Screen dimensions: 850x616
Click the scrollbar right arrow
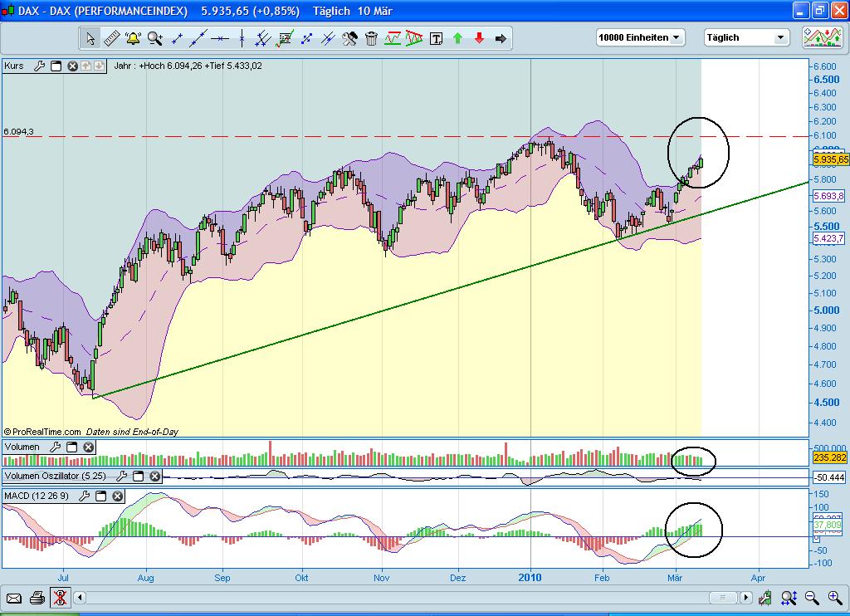tap(746, 598)
